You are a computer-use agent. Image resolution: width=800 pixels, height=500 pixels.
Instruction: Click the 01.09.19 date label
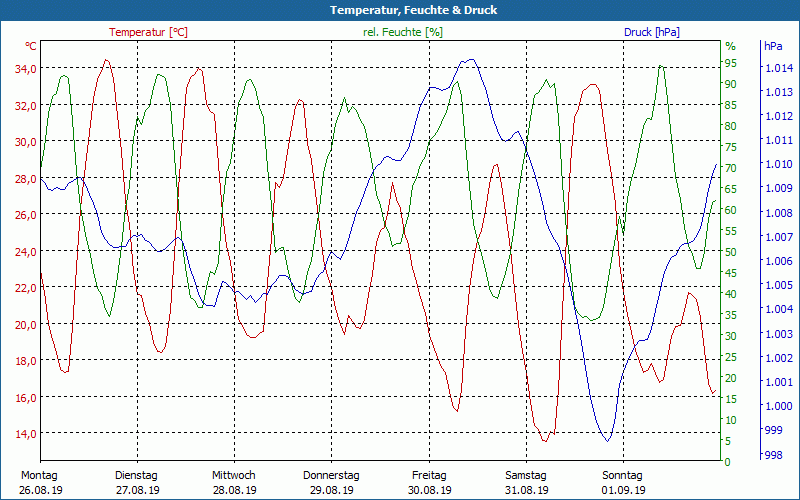(624, 490)
